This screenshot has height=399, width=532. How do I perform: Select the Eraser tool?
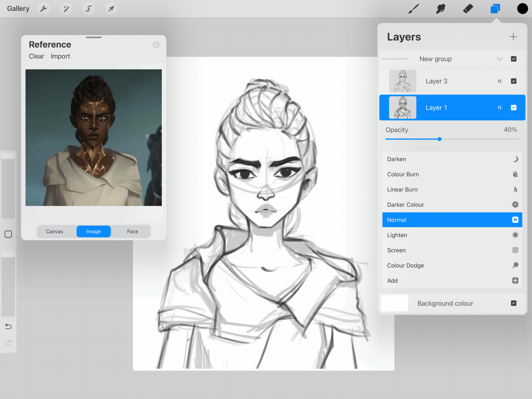pyautogui.click(x=468, y=9)
